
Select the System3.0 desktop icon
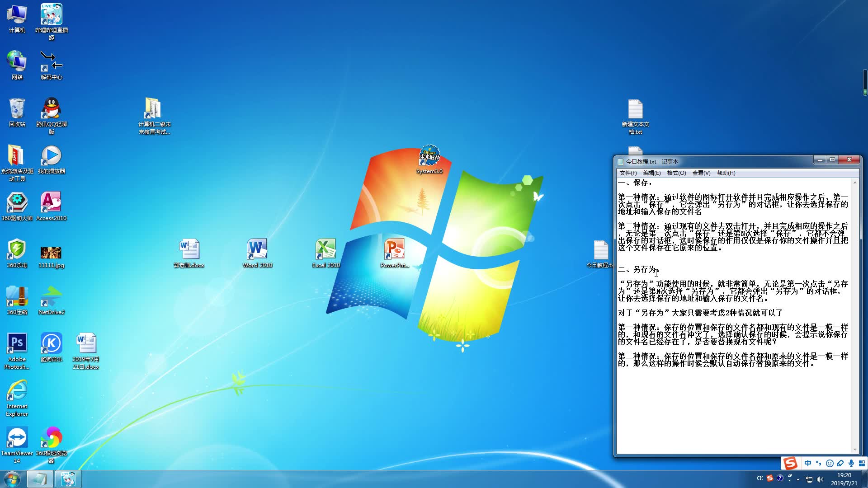[x=429, y=160]
